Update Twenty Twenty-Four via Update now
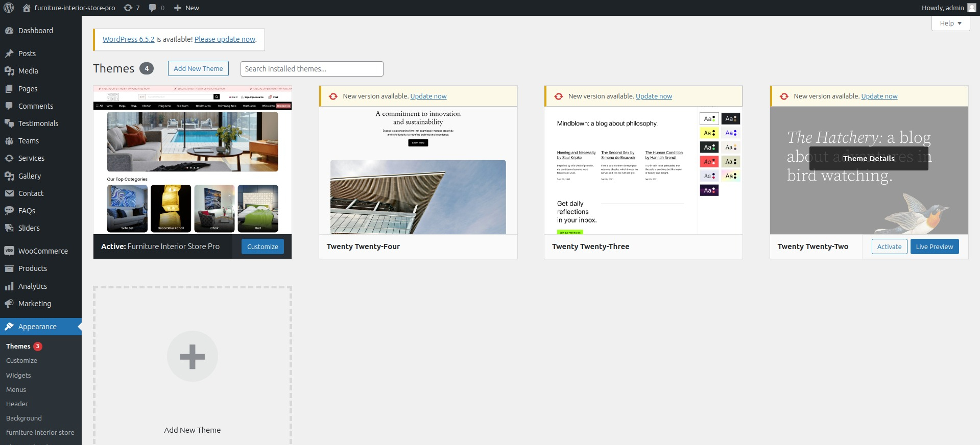This screenshot has height=445, width=980. tap(428, 96)
